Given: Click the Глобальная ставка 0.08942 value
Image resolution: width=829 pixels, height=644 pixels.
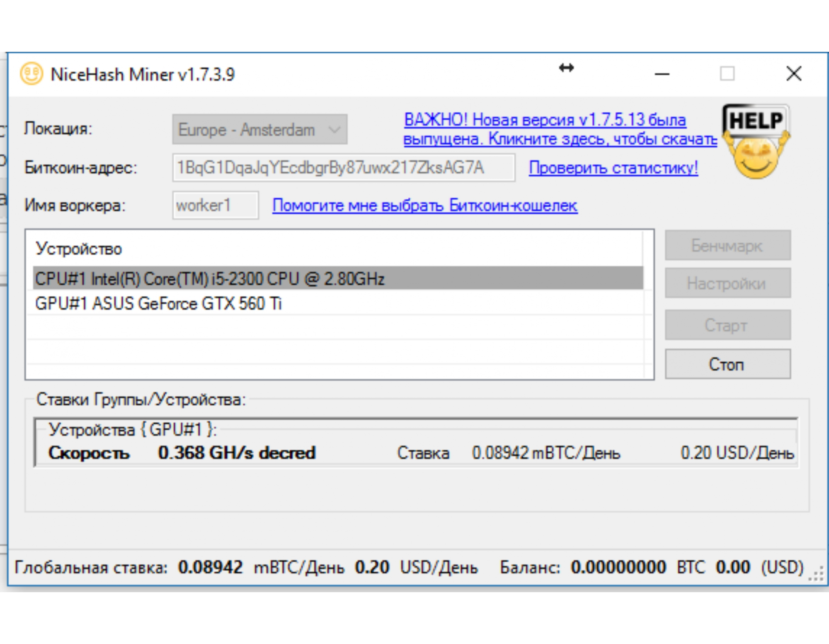Looking at the screenshot, I should point(210,567).
